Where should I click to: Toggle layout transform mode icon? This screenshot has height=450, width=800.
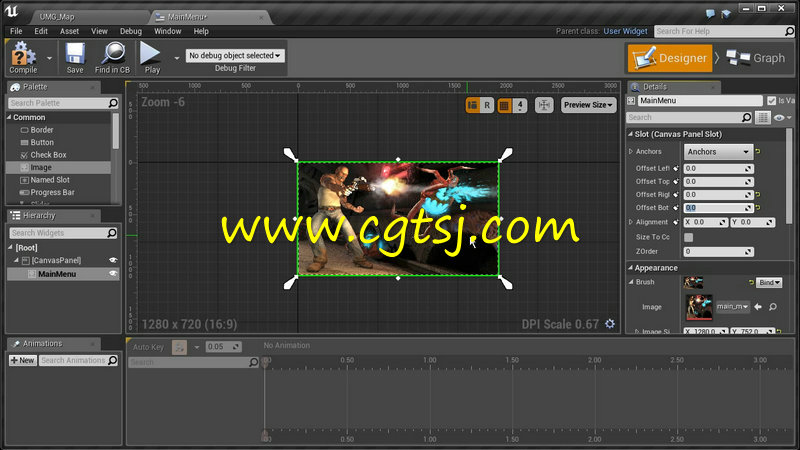pyautogui.click(x=472, y=105)
